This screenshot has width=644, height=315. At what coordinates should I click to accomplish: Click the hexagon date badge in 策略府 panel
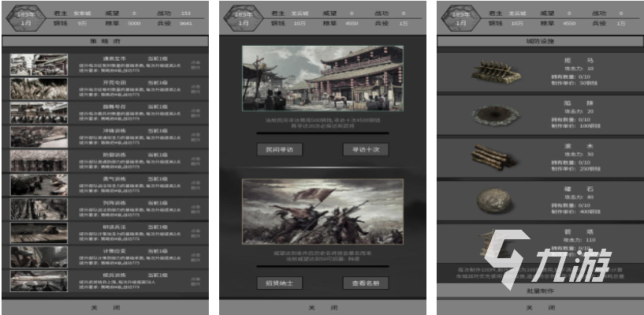tap(26, 18)
